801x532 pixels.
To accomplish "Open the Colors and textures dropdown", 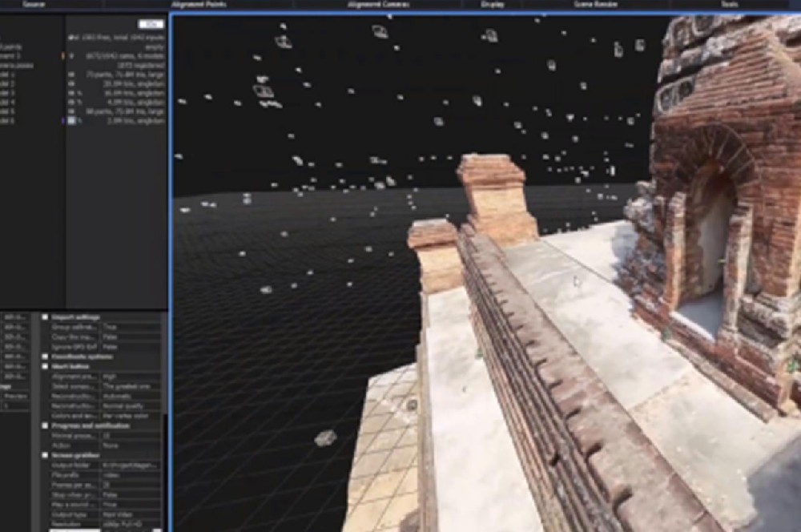I will pos(131,416).
